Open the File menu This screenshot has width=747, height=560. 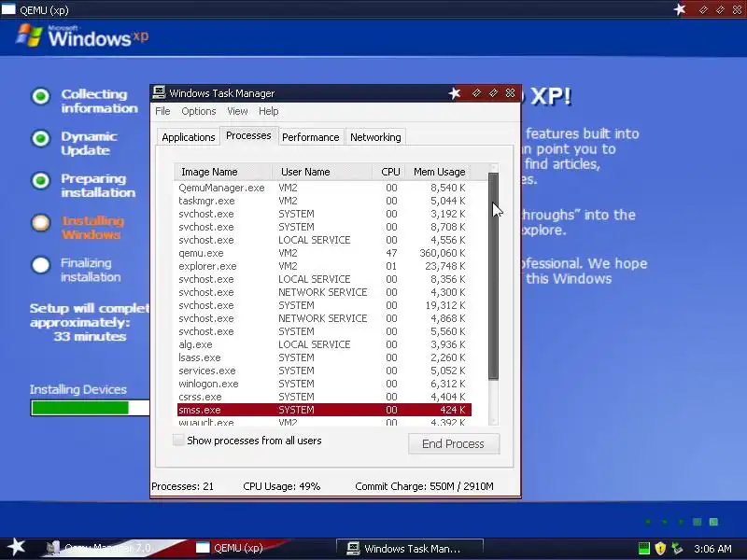coord(162,111)
